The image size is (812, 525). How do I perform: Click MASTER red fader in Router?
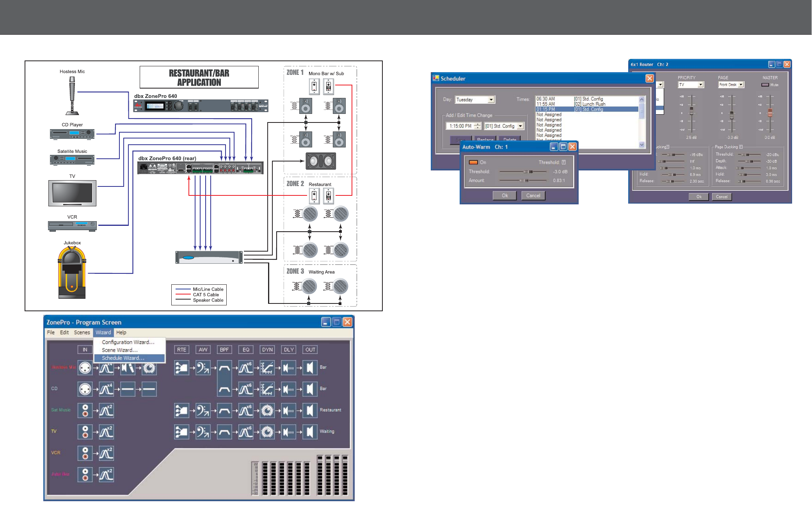770,113
